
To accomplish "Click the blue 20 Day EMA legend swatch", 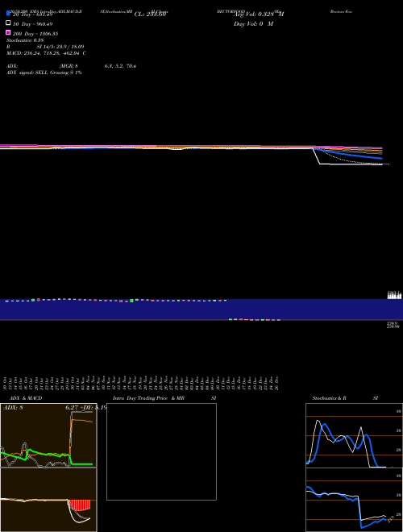I will tap(8, 13).
